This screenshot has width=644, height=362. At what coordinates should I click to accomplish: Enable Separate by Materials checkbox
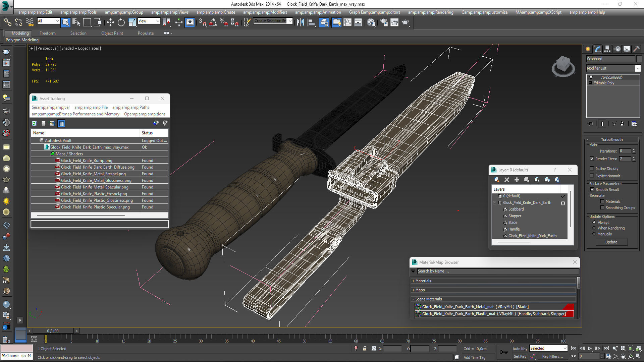602,201
